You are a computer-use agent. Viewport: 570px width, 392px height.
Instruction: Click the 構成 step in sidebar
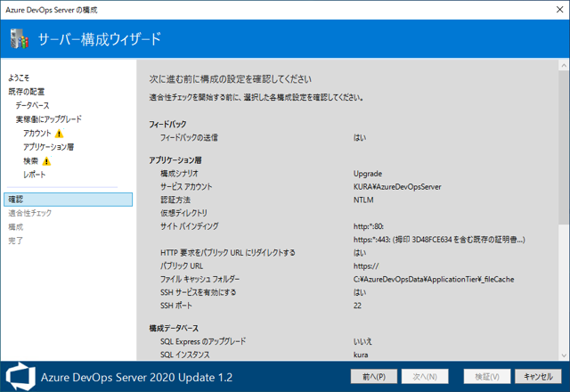pos(16,227)
